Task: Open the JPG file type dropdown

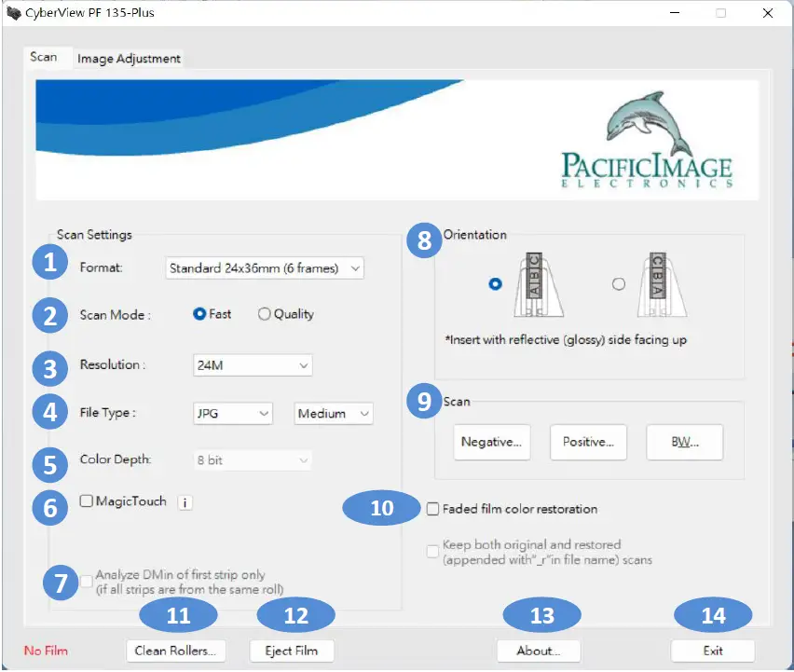Action: tap(232, 414)
